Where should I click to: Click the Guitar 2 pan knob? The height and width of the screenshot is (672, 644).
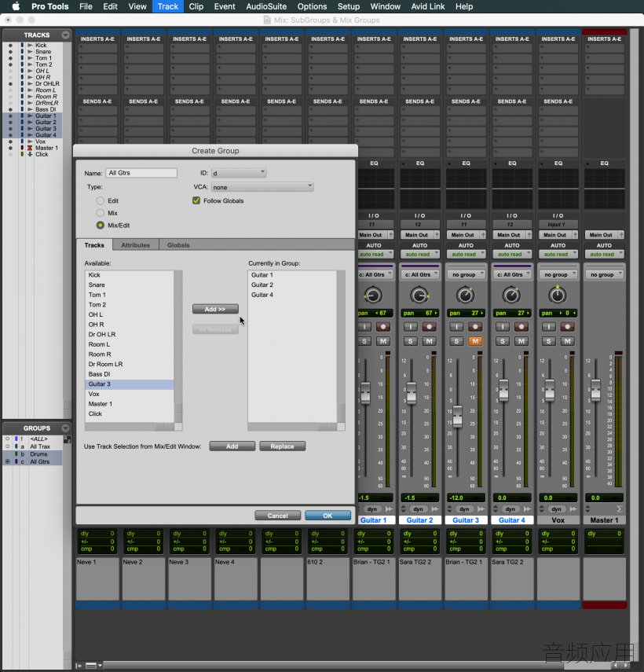tap(419, 296)
